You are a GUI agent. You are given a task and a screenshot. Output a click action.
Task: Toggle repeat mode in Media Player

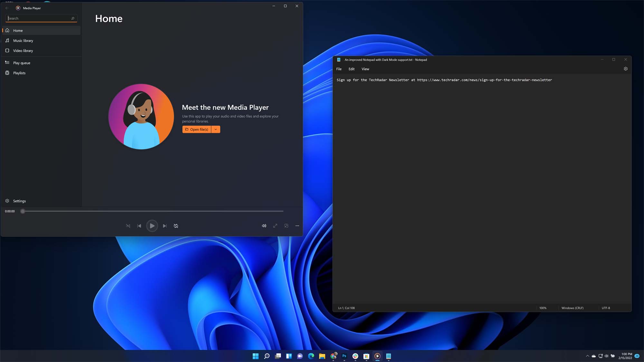[x=176, y=226]
